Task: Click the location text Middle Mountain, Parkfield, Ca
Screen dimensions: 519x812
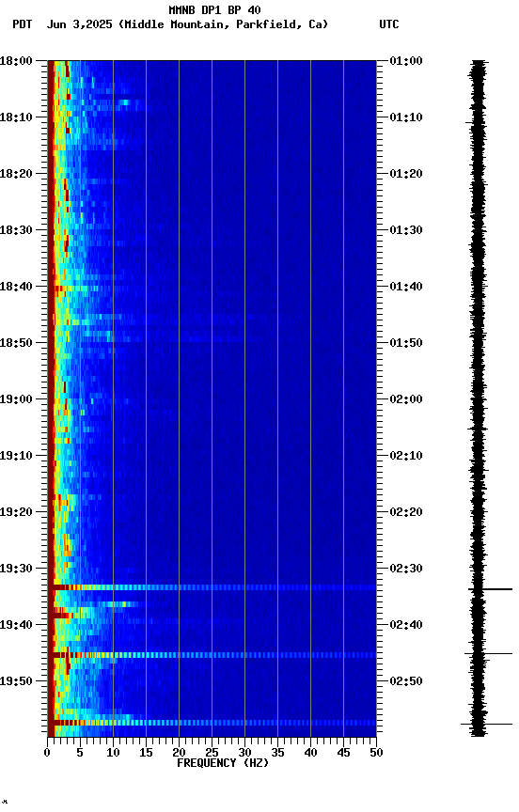Action: click(223, 24)
